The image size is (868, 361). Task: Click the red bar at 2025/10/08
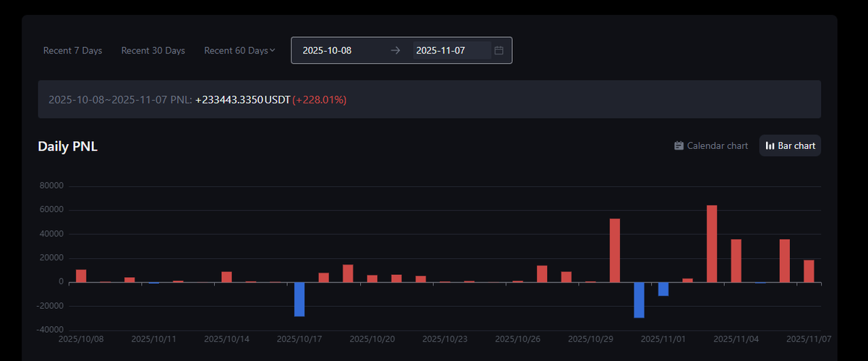tap(81, 276)
